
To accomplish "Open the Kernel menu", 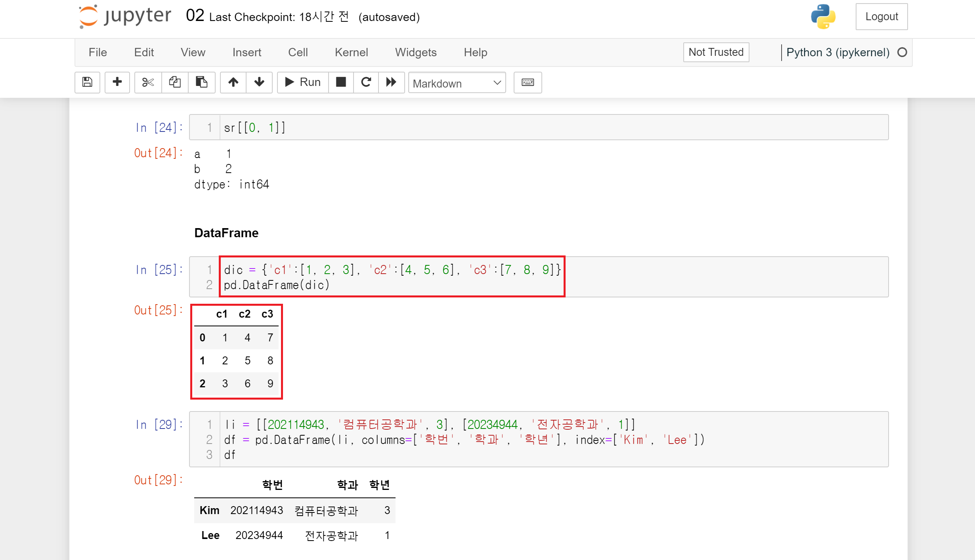I will click(x=351, y=52).
